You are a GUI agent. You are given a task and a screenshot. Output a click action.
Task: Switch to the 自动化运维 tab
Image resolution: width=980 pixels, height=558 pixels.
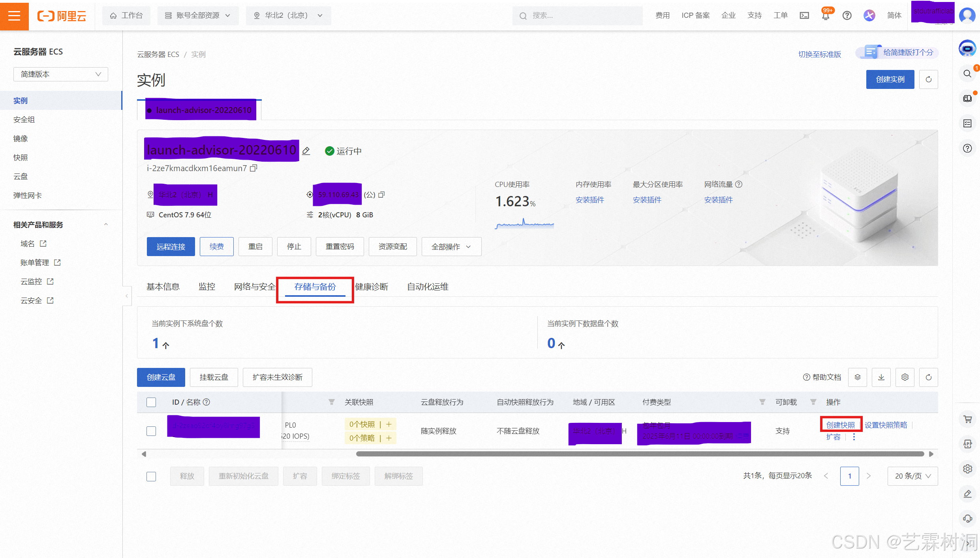point(428,287)
